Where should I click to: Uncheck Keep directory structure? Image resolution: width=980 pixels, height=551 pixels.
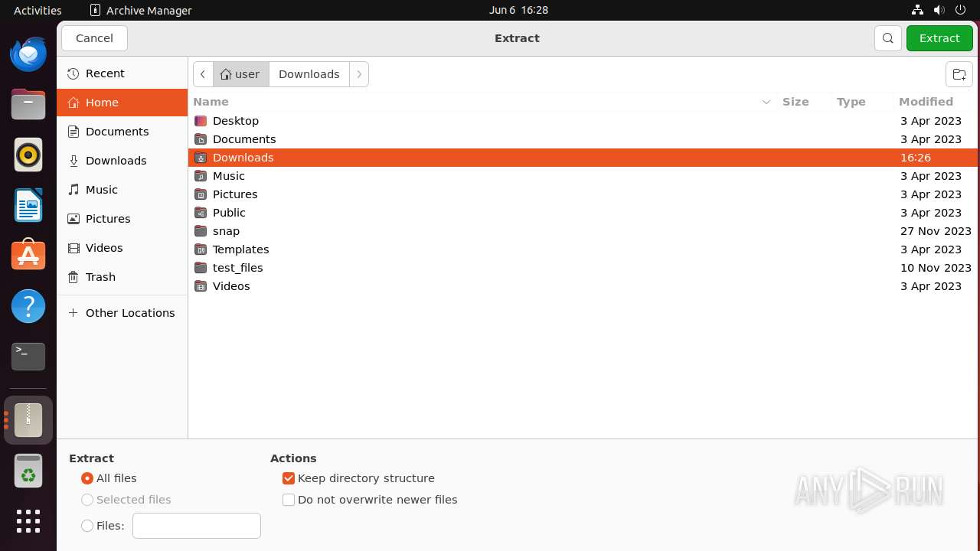[x=289, y=478]
